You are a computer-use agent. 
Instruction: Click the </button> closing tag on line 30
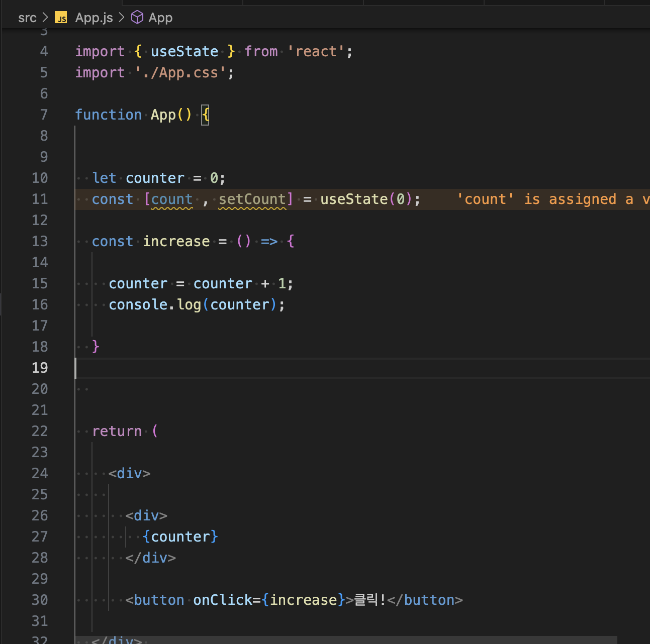[x=425, y=600]
